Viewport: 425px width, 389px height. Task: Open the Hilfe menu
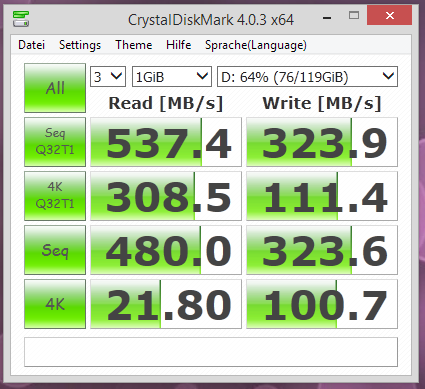pyautogui.click(x=179, y=45)
